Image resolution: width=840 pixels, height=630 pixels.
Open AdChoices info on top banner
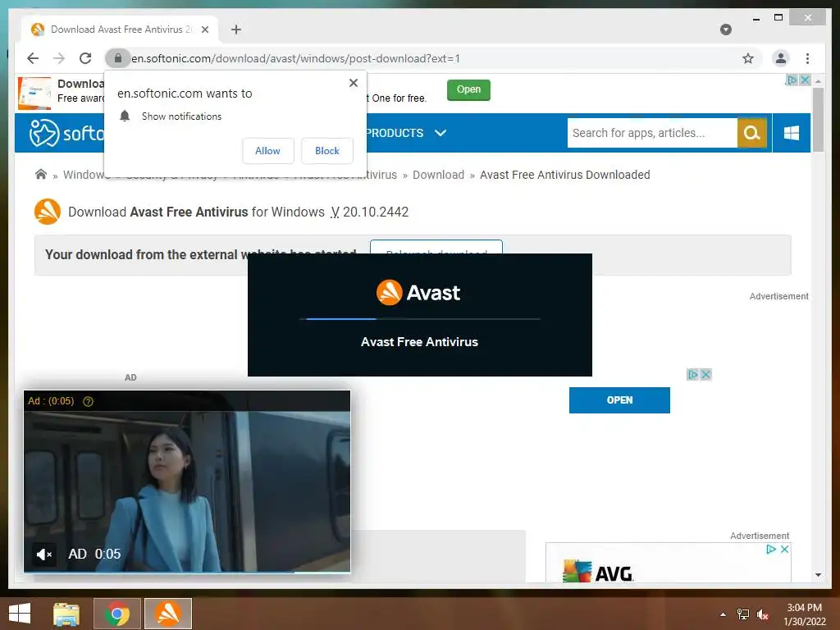coord(792,80)
